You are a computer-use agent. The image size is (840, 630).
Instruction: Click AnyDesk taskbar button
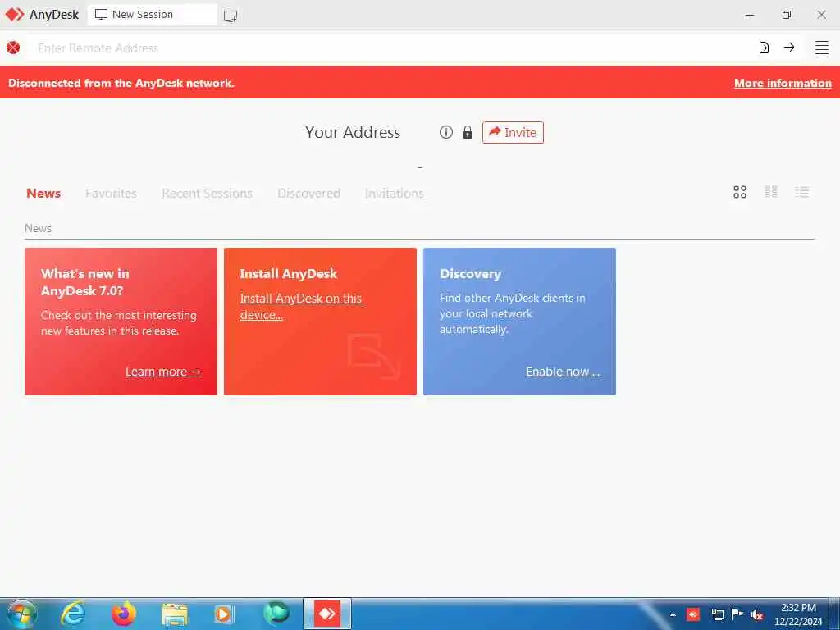(x=327, y=614)
